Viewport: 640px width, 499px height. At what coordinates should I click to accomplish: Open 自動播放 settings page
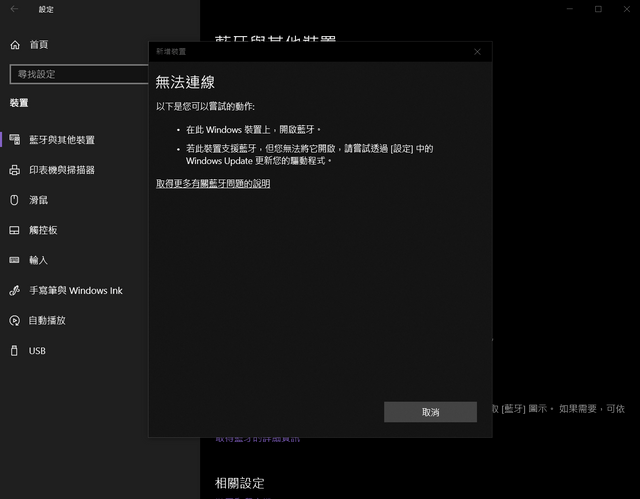(47, 320)
